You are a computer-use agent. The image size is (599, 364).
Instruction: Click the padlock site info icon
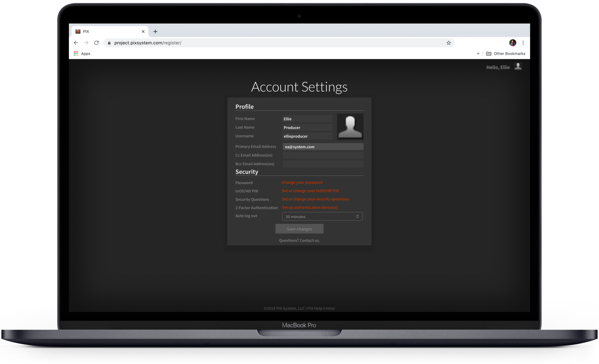[109, 43]
